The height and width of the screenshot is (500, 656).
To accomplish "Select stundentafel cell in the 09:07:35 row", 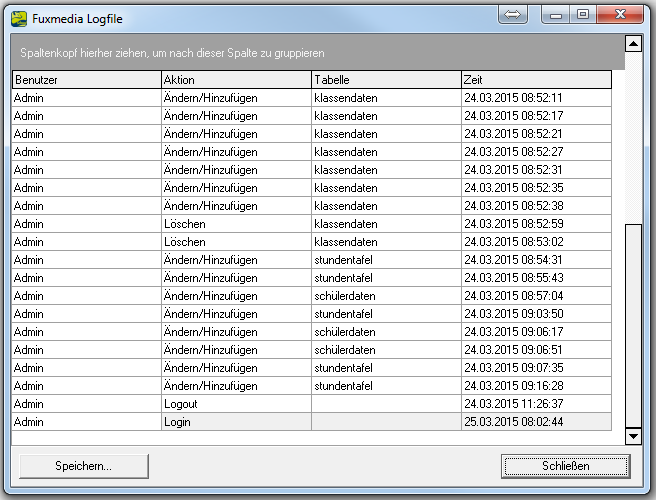I will (x=387, y=367).
